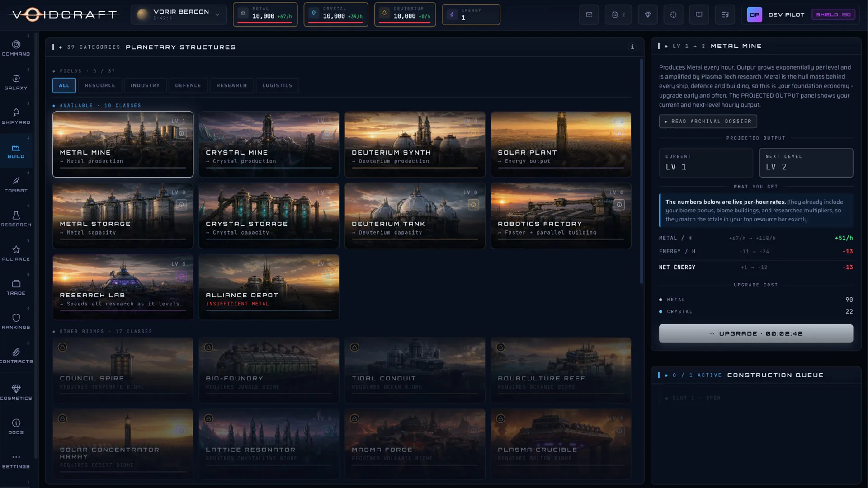Open the Dev Pilot profile avatar
Image resolution: width=868 pixels, height=488 pixels.
coord(755,14)
